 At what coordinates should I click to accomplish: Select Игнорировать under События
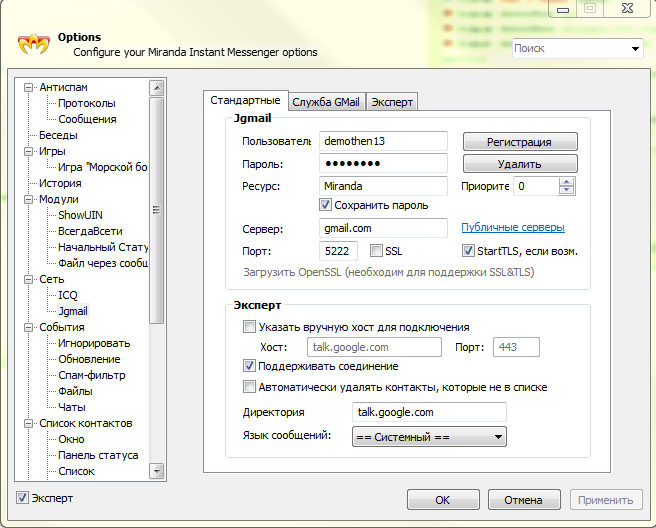(x=94, y=343)
